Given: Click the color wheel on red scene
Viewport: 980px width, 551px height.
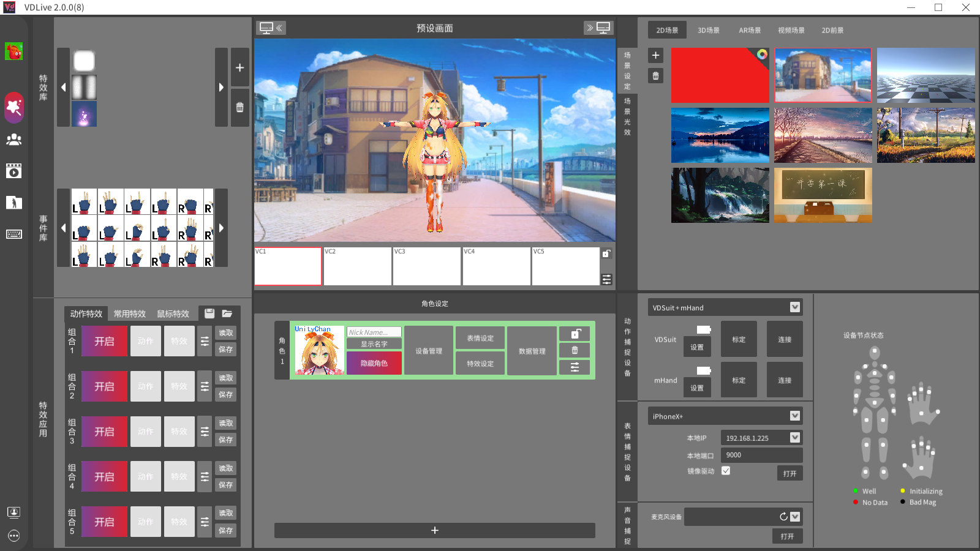Looking at the screenshot, I should pyautogui.click(x=762, y=54).
